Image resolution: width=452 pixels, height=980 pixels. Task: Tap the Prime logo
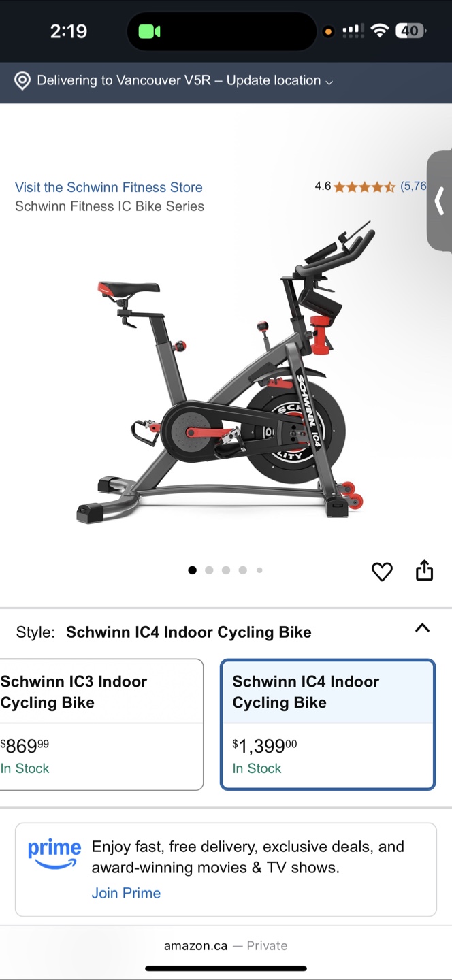coord(54,854)
